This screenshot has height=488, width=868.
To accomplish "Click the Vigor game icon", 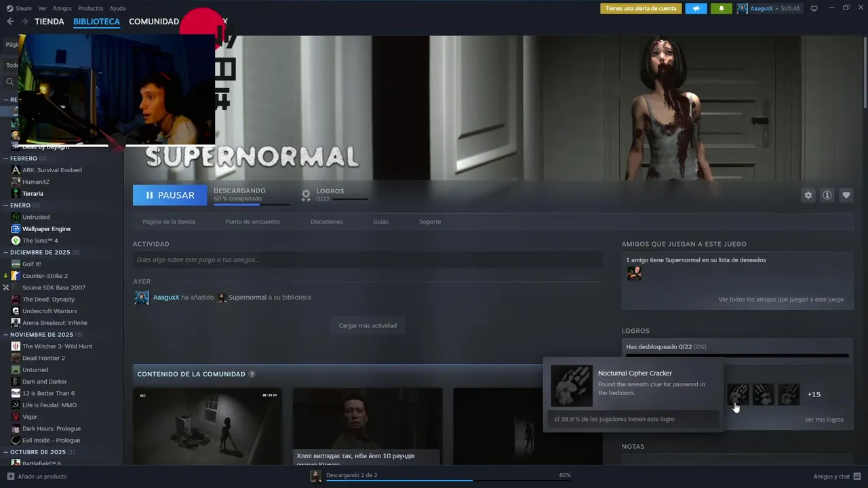I will click(x=16, y=417).
